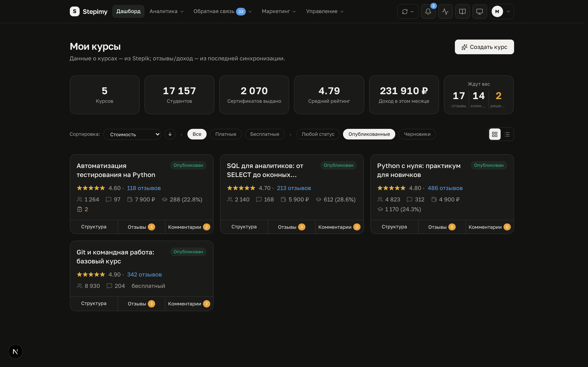Click the Stepimy logo
588x367 pixels.
[88, 11]
